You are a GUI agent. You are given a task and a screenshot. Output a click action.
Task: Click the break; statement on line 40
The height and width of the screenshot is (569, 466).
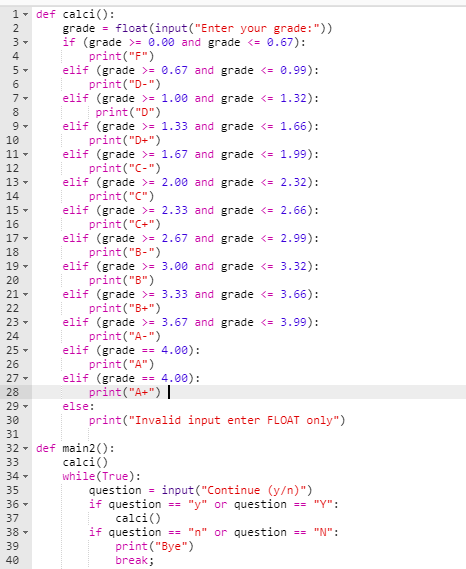point(135,560)
